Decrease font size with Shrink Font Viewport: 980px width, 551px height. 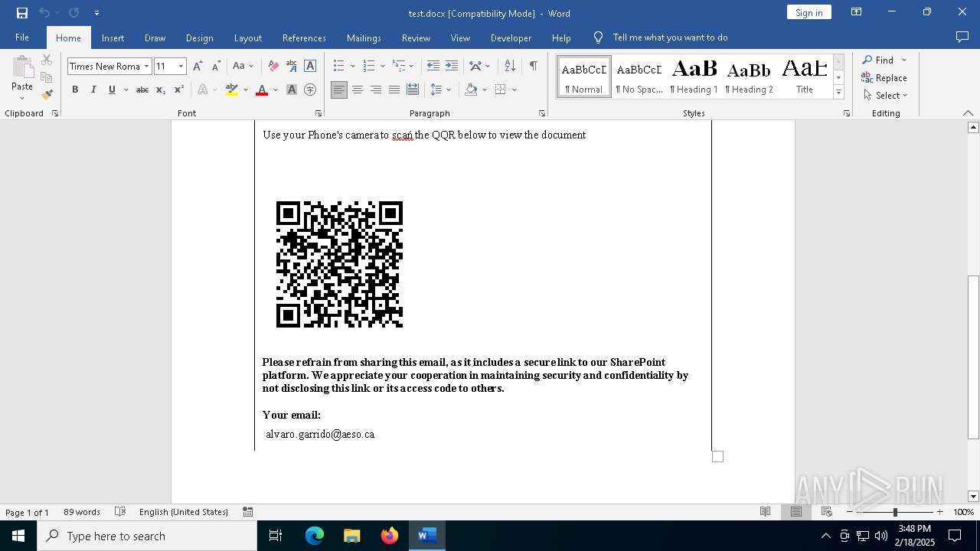tap(217, 67)
